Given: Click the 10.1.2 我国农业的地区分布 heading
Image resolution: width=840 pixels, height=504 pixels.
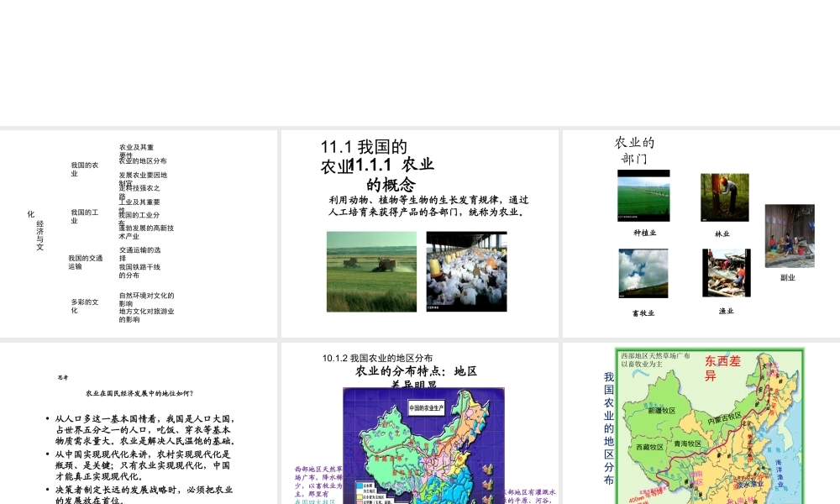Looking at the screenshot, I should (x=377, y=358).
